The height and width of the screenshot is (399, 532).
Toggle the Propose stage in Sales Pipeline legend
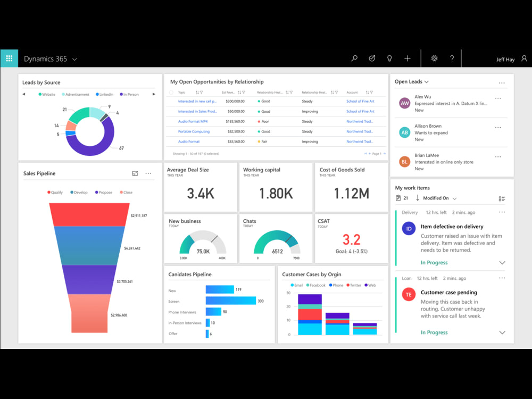[104, 193]
